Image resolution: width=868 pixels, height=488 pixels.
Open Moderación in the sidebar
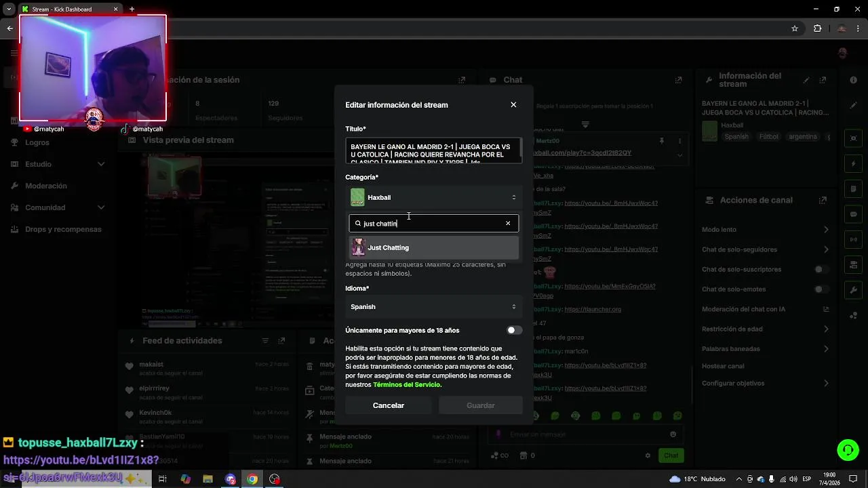[46, 186]
